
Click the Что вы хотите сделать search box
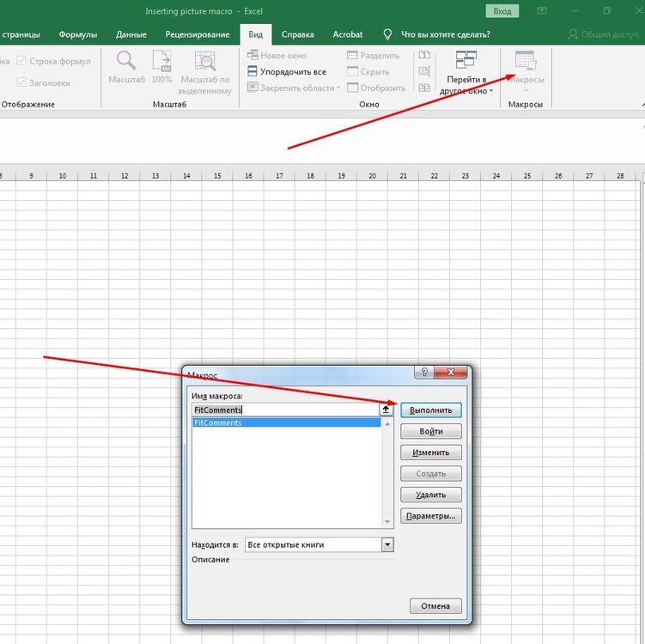446,34
